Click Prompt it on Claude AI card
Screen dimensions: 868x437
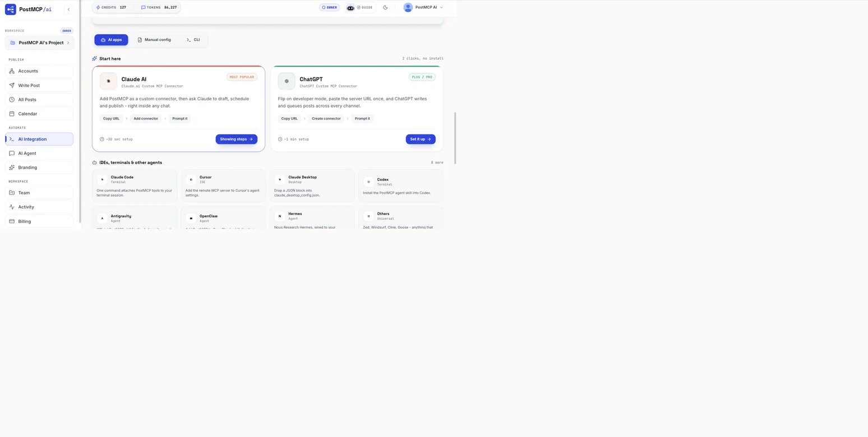[180, 118]
